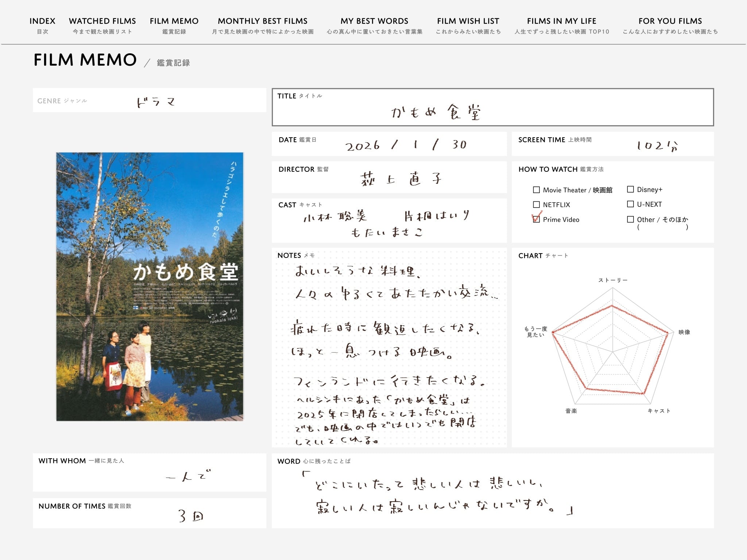The image size is (747, 560).
Task: Click the GENRE field
Action: click(x=150, y=100)
